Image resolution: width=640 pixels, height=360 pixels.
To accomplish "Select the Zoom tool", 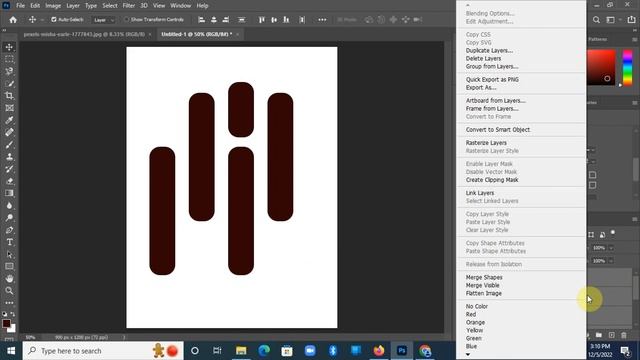I will [9, 291].
